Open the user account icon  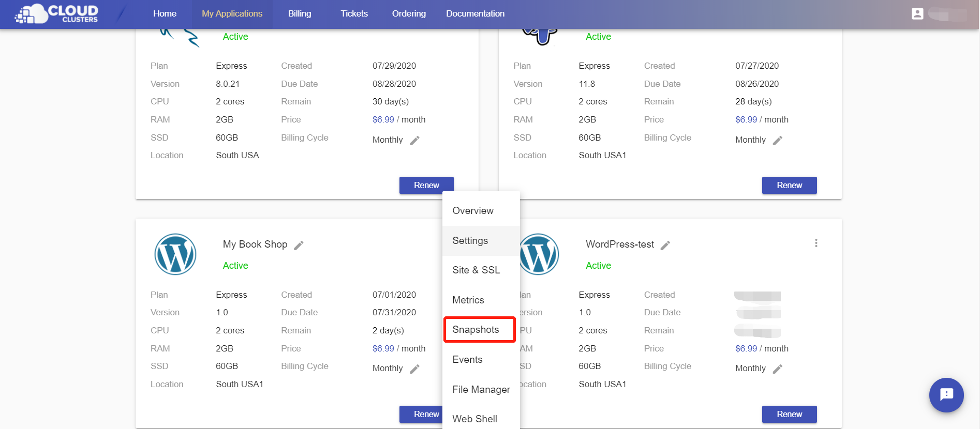point(917,14)
